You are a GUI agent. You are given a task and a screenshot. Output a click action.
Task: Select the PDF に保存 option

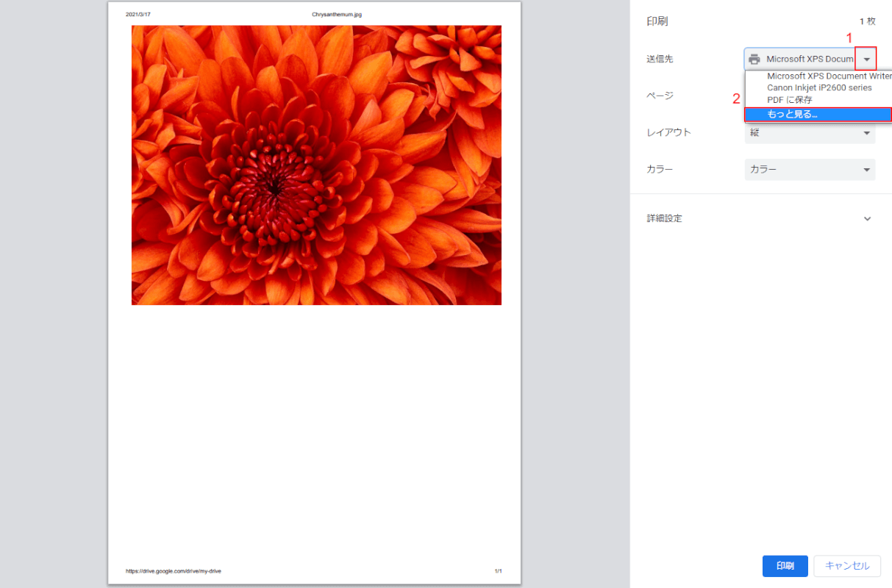coord(789,99)
